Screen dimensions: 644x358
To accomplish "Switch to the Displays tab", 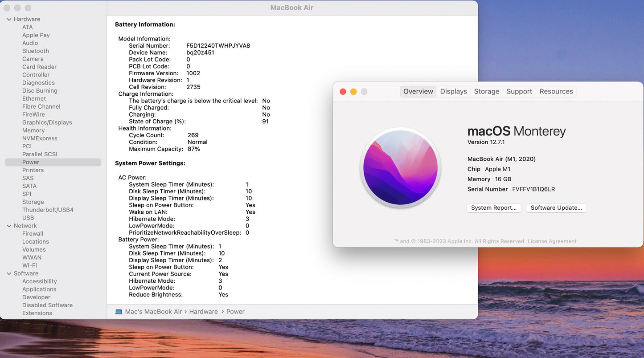I will [453, 91].
